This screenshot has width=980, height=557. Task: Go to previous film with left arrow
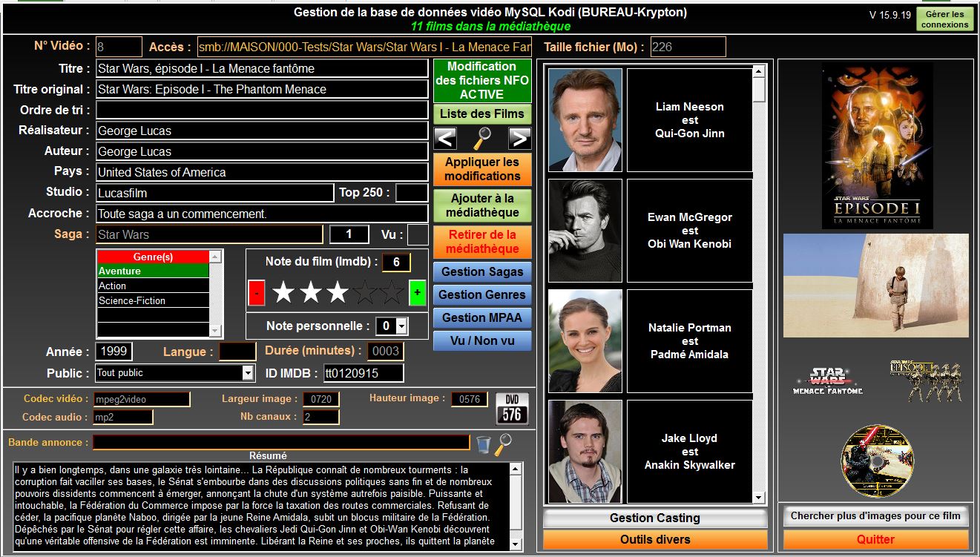click(x=445, y=138)
